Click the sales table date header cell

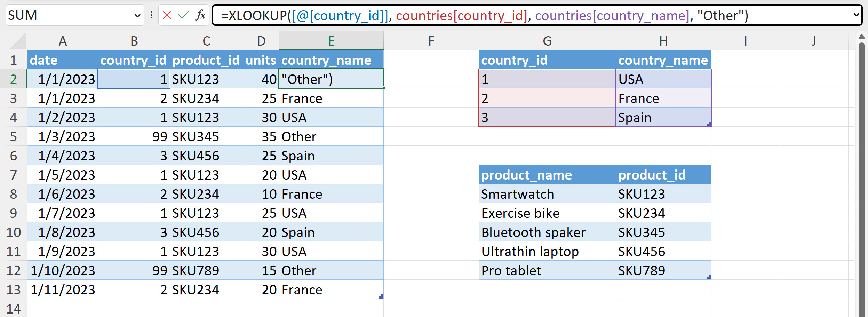tap(63, 60)
